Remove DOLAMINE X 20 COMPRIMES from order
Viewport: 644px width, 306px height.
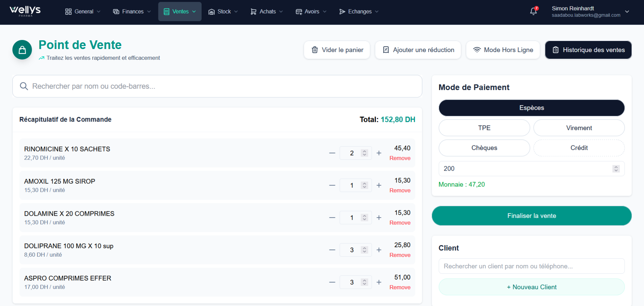click(x=400, y=223)
